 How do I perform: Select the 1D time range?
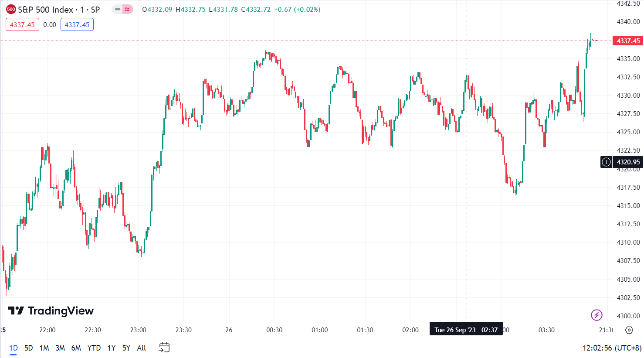tap(14, 348)
